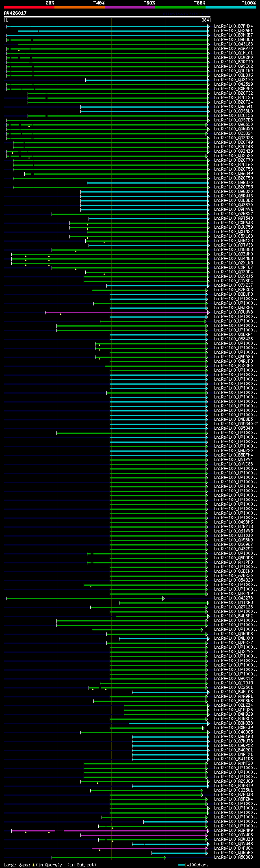Select the UniRef100_Q43170 entry
This screenshot has height=868, width=260.
point(233,80)
